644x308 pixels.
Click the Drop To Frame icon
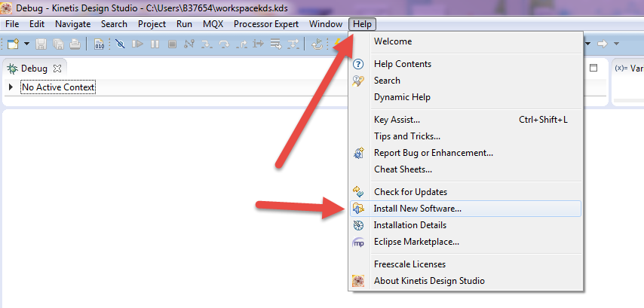tap(276, 44)
